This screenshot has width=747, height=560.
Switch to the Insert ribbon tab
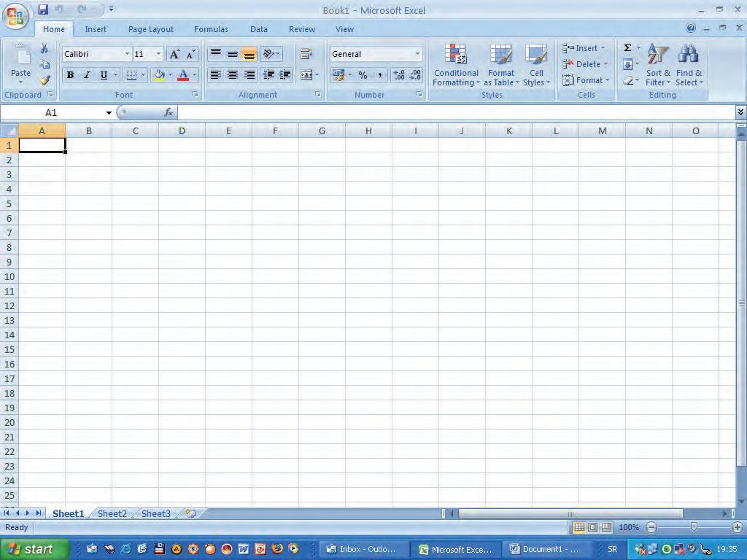coord(96,29)
